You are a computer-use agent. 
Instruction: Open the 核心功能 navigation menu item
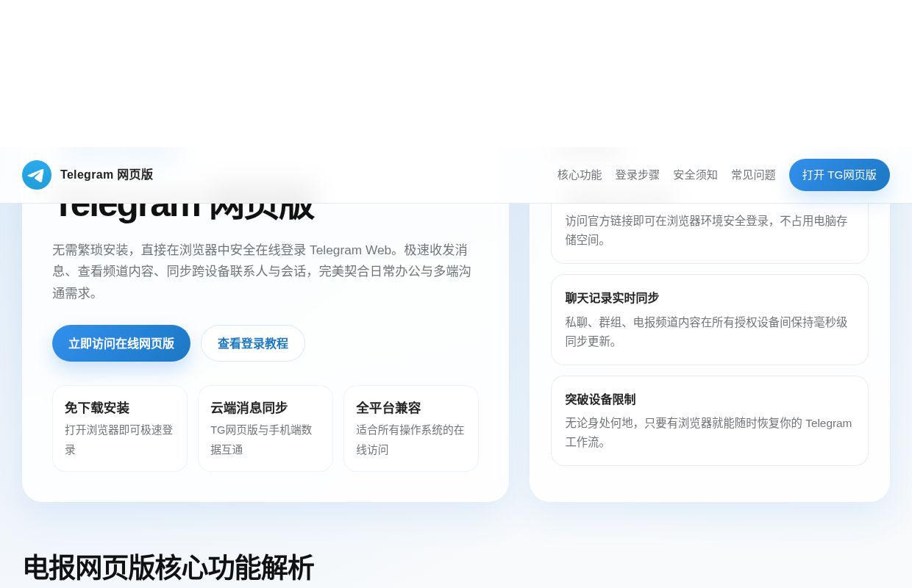pos(580,175)
